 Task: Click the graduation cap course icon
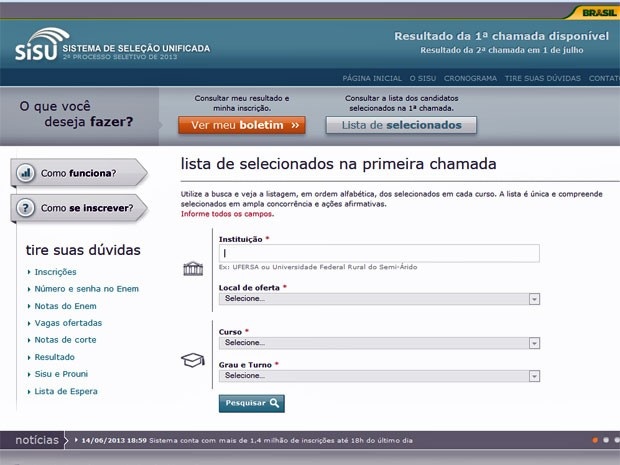point(193,360)
